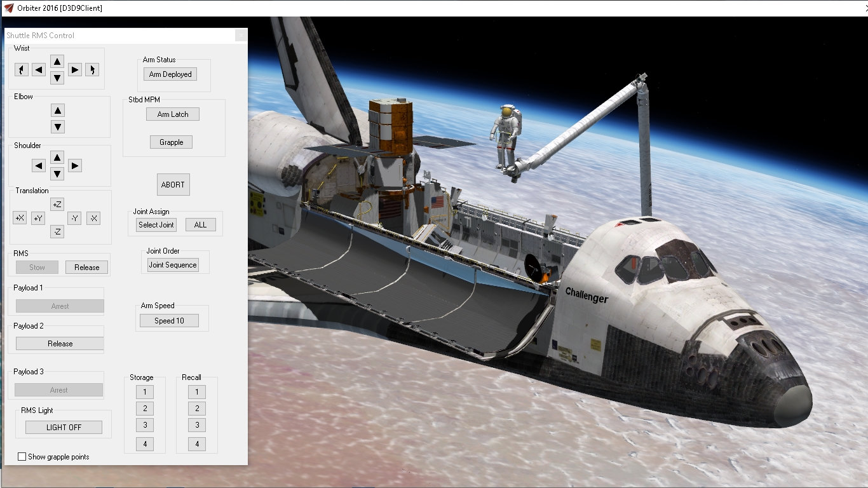868x488 pixels.
Task: Translate the arm along -X
Action: click(x=93, y=219)
